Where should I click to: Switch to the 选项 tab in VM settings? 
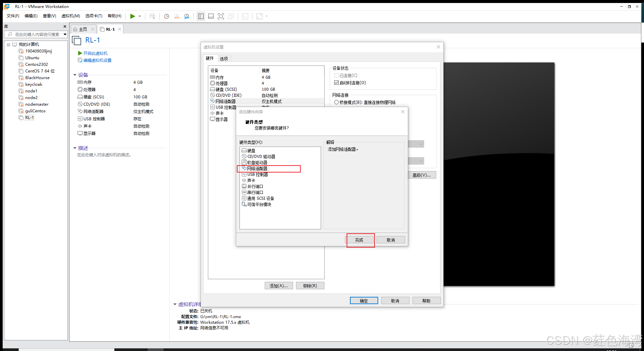tap(224, 59)
